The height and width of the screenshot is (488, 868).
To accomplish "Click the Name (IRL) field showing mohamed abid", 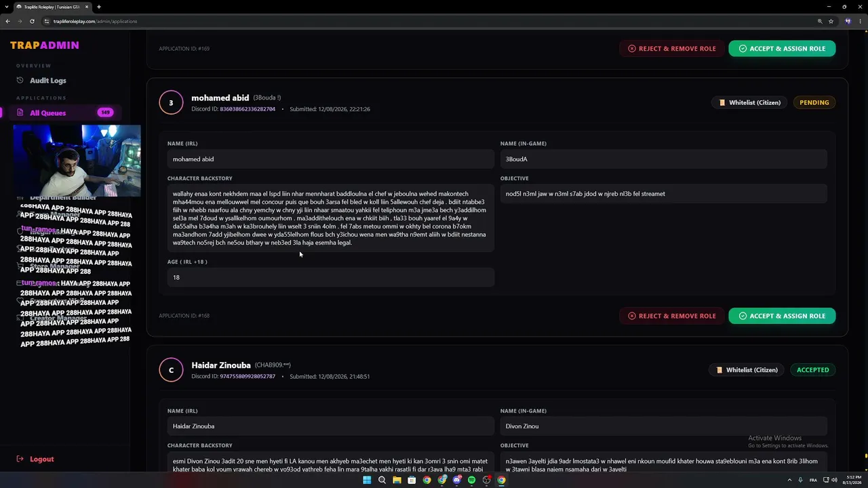I will [331, 159].
